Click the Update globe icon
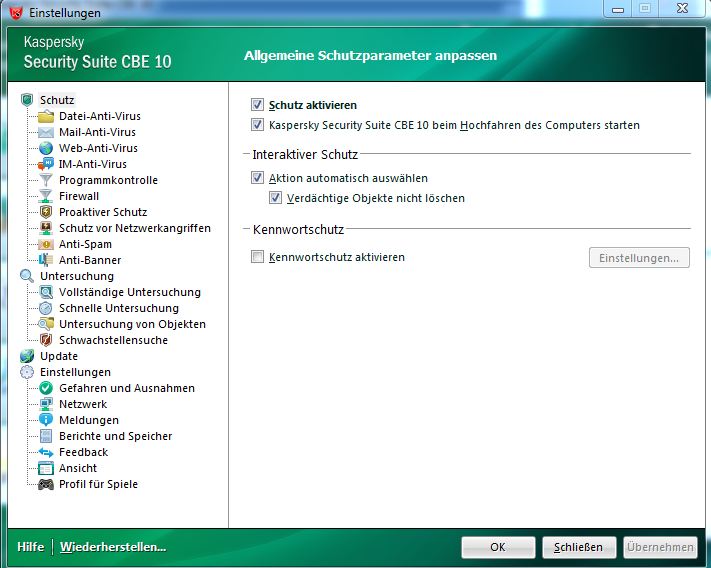The width and height of the screenshot is (711, 568). click(27, 356)
